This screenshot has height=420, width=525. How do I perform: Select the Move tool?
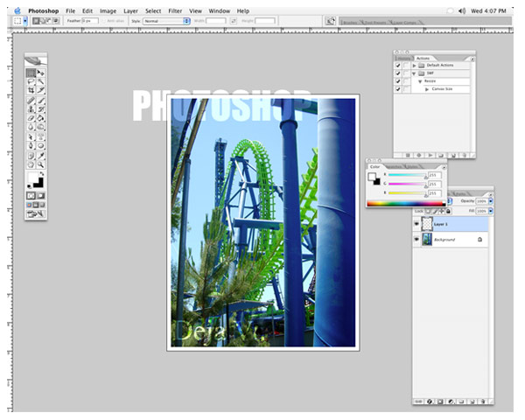click(x=41, y=73)
